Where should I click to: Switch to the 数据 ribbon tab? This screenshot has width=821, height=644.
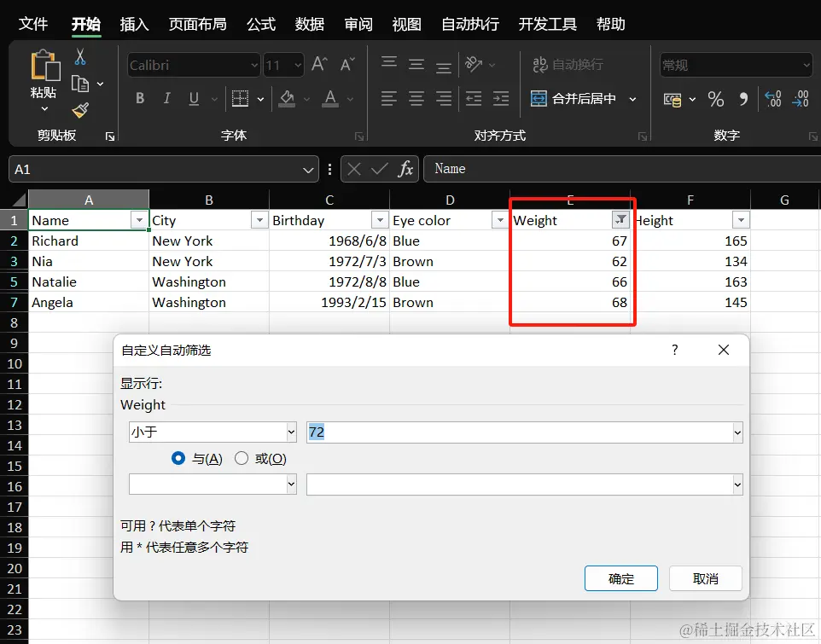click(309, 24)
